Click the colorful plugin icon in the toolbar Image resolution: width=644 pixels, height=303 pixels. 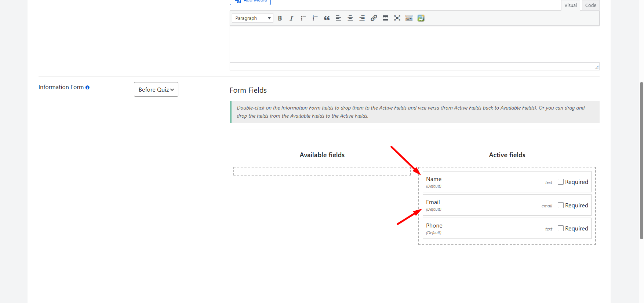(421, 18)
